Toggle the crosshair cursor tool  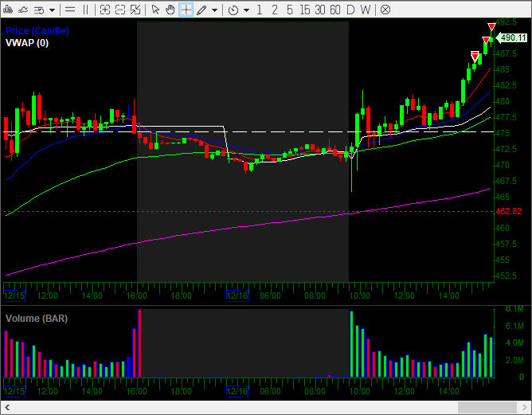[x=186, y=10]
